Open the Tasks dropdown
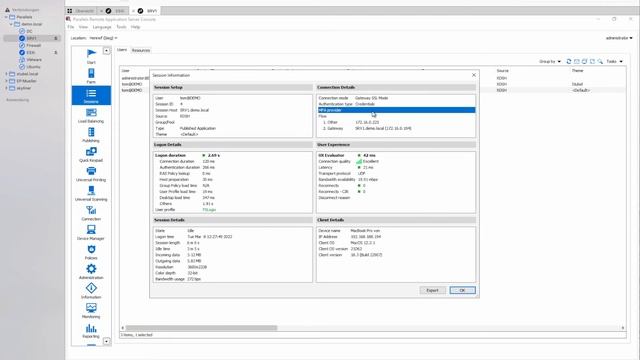The width and height of the screenshot is (640, 360). coord(614,61)
